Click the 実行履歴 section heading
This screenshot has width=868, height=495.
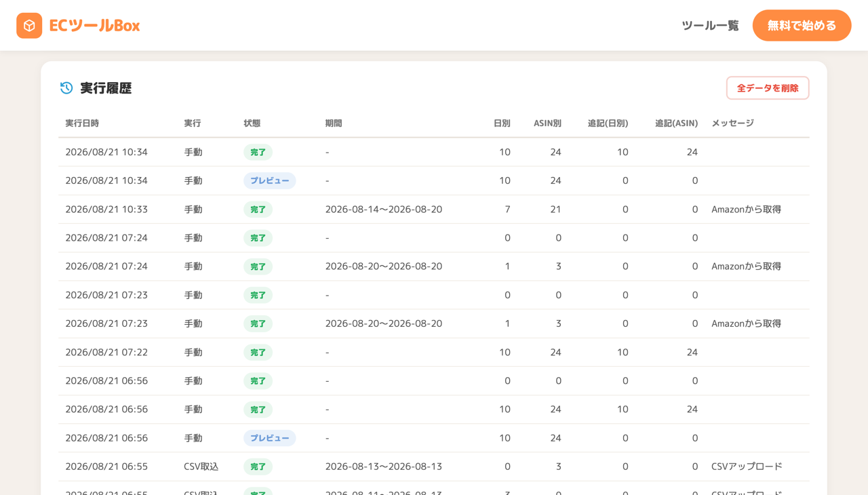point(106,88)
